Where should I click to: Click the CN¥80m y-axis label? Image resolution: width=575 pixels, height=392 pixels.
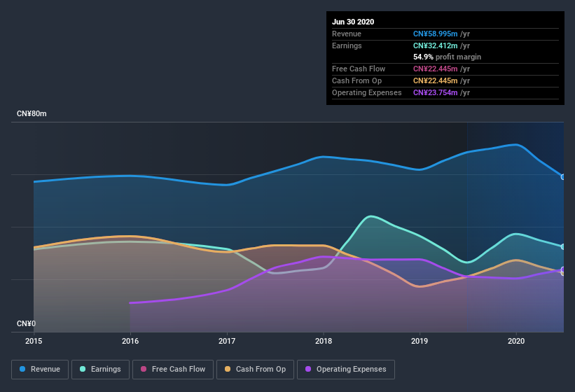coord(32,114)
